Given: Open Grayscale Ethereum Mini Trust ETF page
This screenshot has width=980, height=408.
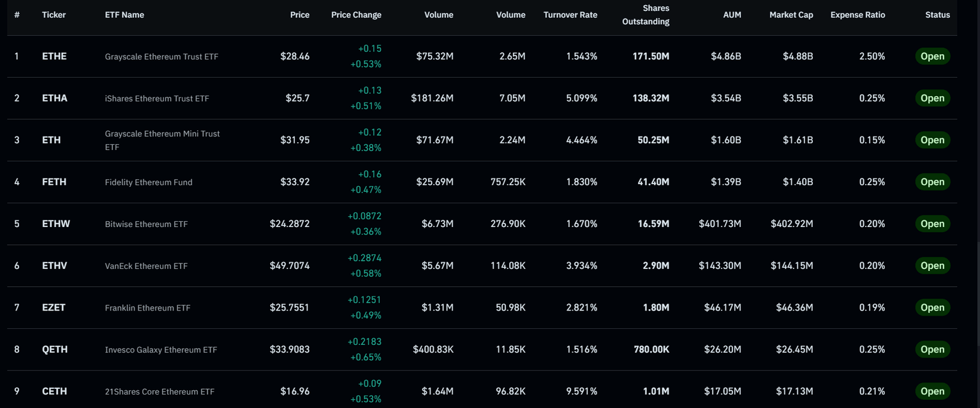Looking at the screenshot, I should [x=161, y=140].
